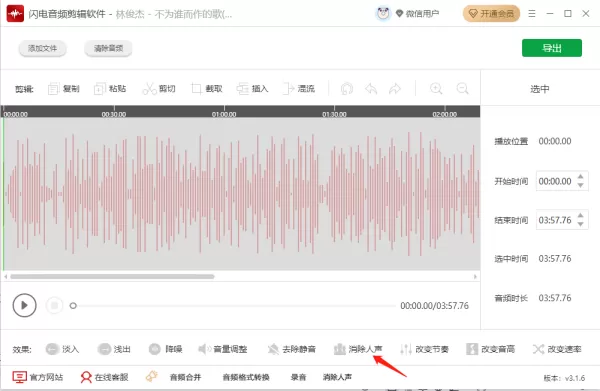600x391 pixels.
Task: Select the 粘贴 paste tool
Action: [x=110, y=89]
